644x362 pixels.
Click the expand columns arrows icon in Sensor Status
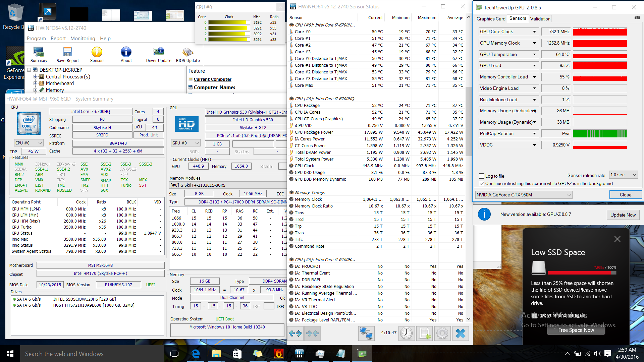(295, 334)
